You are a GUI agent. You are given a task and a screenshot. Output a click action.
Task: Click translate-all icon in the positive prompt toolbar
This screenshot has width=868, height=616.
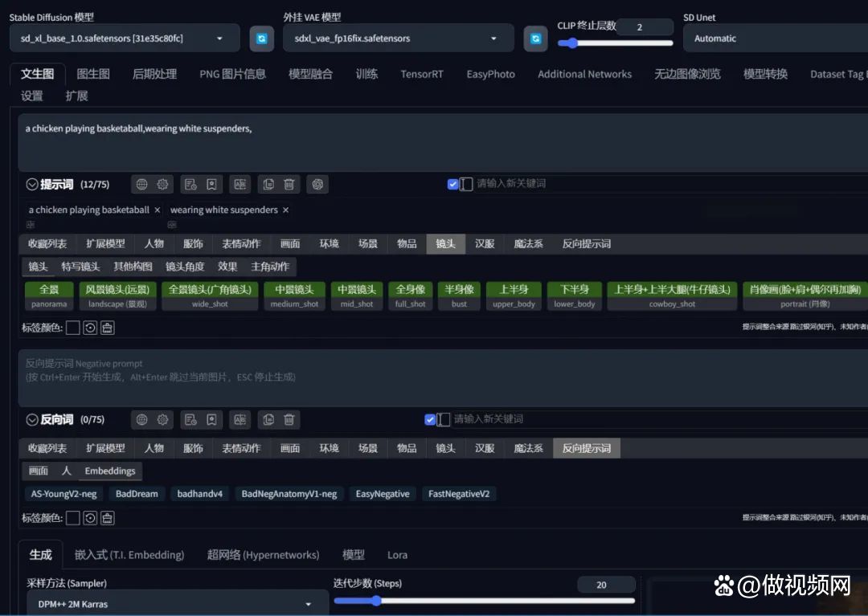240,184
